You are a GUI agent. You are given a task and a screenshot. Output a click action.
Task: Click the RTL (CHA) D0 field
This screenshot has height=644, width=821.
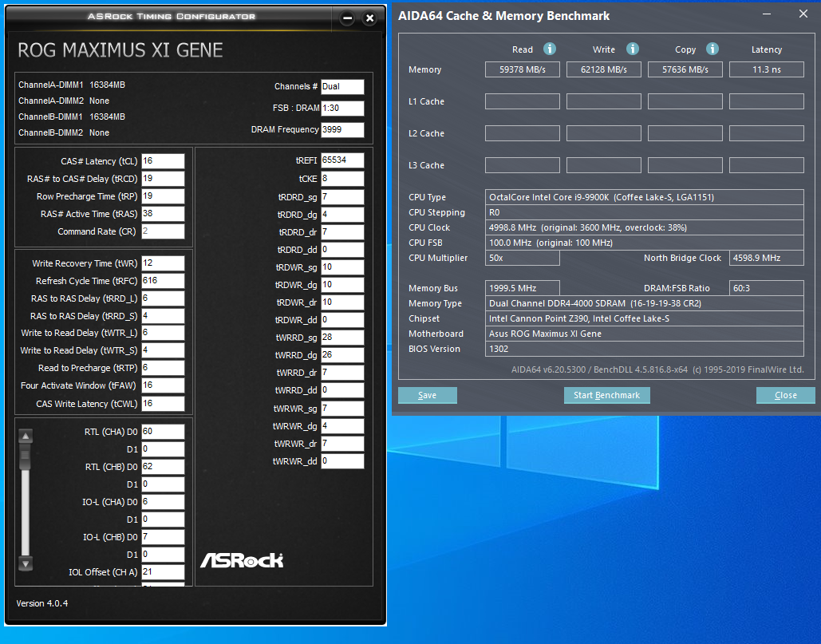coord(163,432)
